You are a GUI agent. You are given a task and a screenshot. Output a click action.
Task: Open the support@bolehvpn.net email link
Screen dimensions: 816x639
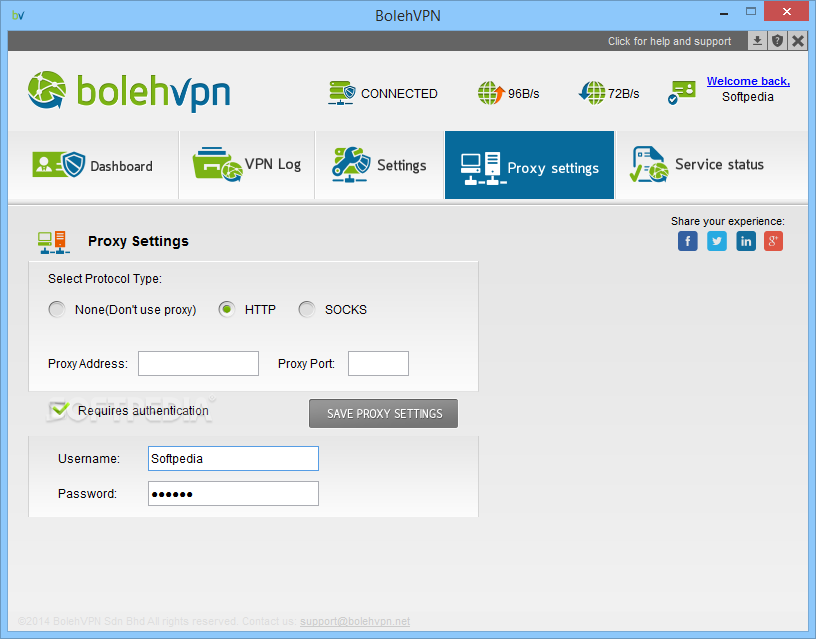point(355,621)
